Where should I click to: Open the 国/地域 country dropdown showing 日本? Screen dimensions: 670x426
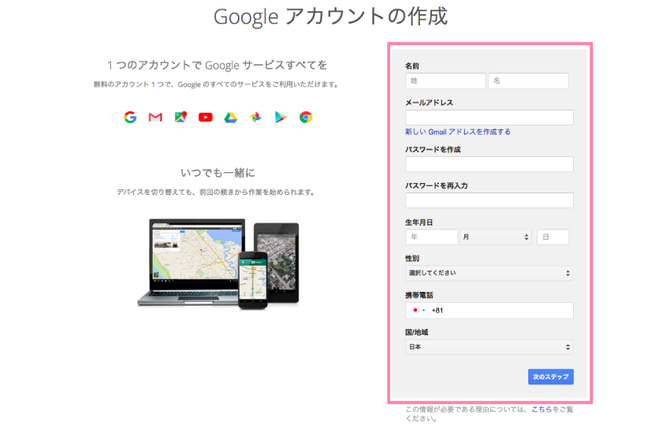pos(489,347)
